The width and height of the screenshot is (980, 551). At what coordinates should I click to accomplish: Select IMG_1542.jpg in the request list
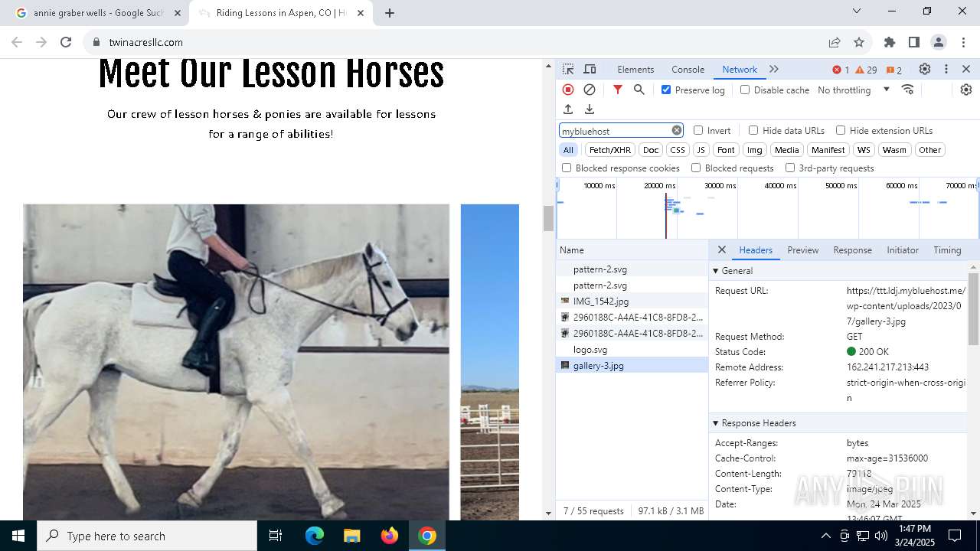point(632,301)
